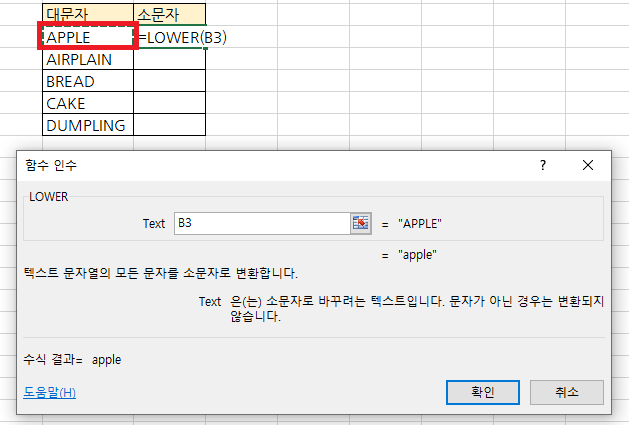Select the cell containing CAKE
The width and height of the screenshot is (629, 425).
(x=88, y=103)
